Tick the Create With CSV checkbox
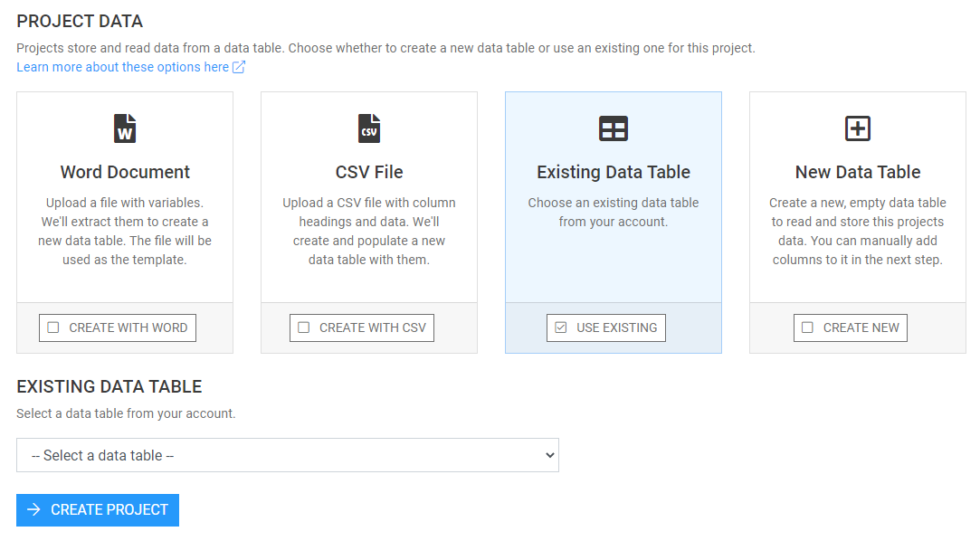Screen dimensions: 980x541 point(304,327)
